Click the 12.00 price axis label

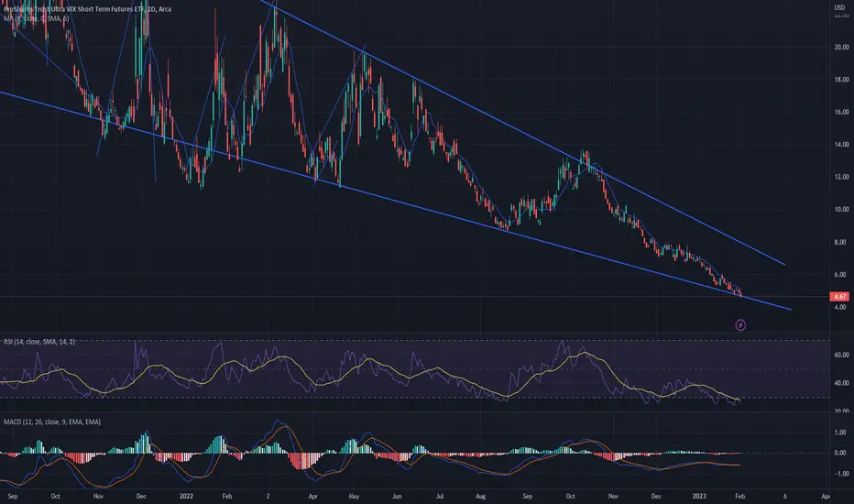coord(841,177)
